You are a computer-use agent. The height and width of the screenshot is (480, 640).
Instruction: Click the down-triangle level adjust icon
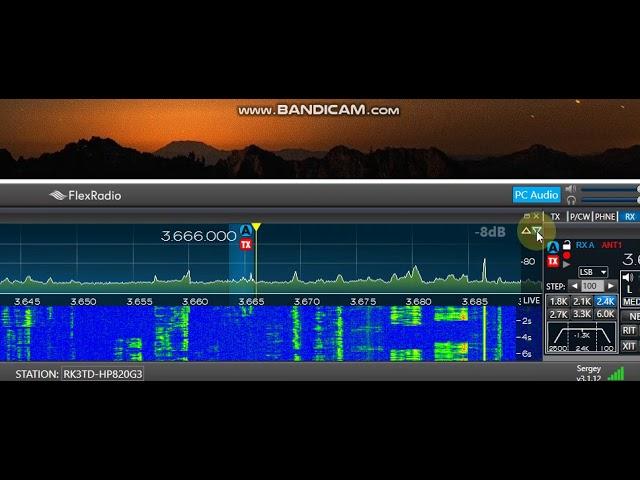[x=536, y=231]
